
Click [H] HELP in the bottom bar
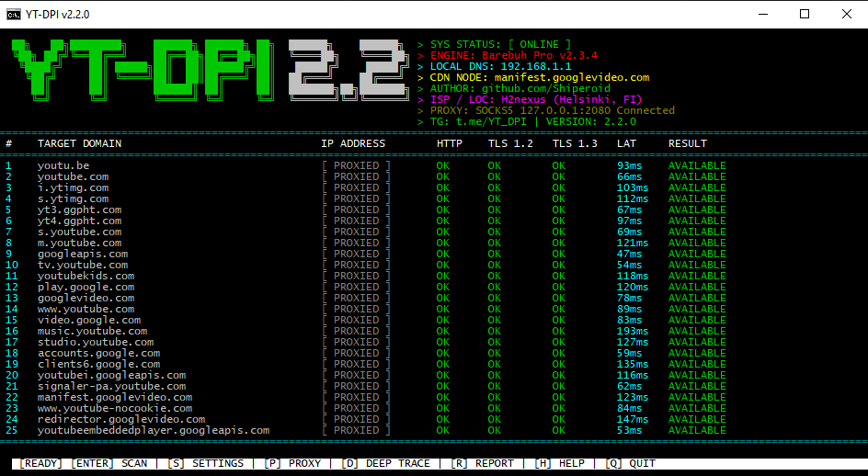(x=559, y=463)
